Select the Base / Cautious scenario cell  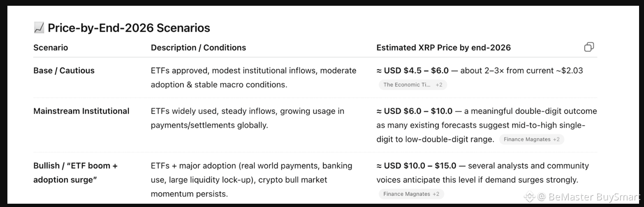[x=64, y=70]
